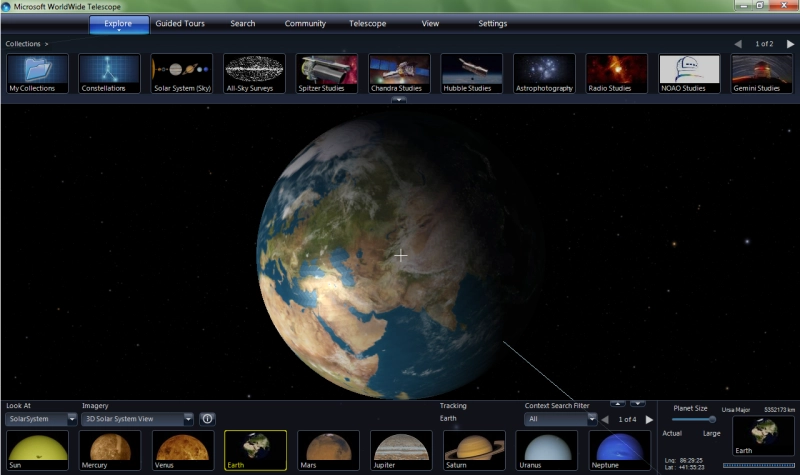
Task: Click the 1 of 4 page indicator
Action: [627, 419]
